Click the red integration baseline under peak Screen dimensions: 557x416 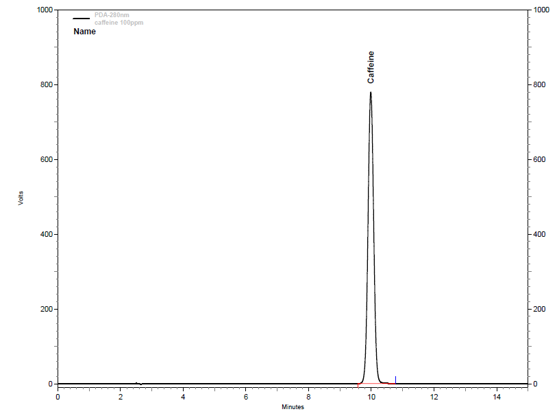[x=377, y=384]
